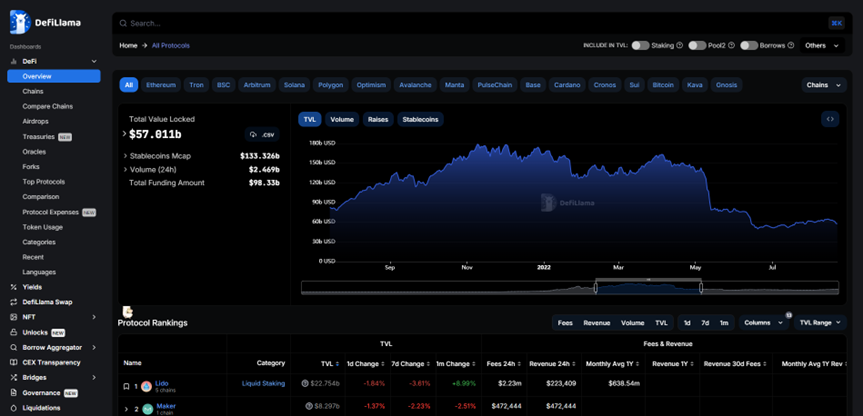Bookmark the Lido protocol row

tap(126, 386)
